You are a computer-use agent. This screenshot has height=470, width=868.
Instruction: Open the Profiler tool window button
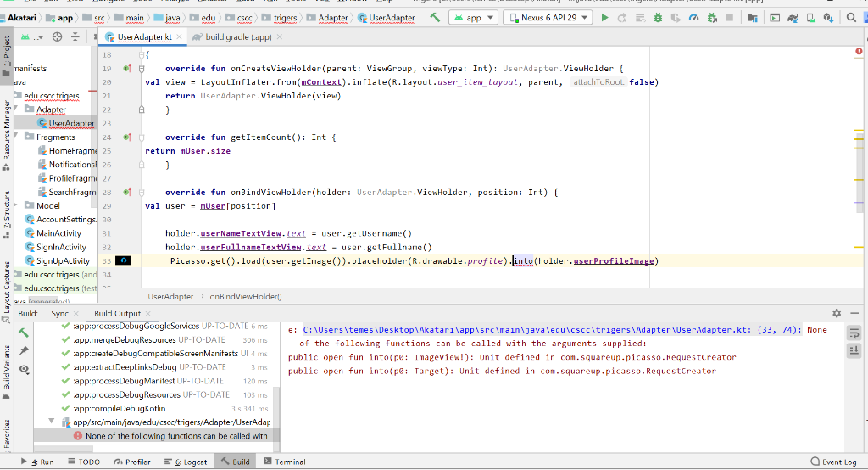(x=131, y=462)
